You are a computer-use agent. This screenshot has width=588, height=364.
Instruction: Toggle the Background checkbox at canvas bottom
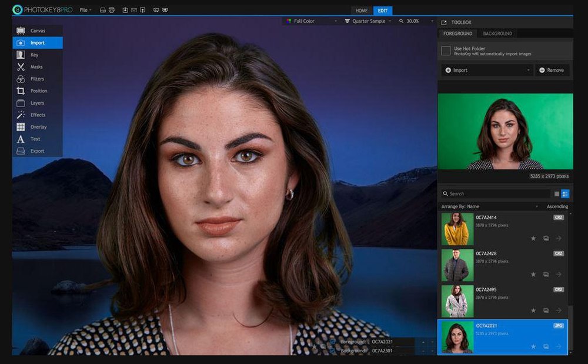[x=332, y=351]
